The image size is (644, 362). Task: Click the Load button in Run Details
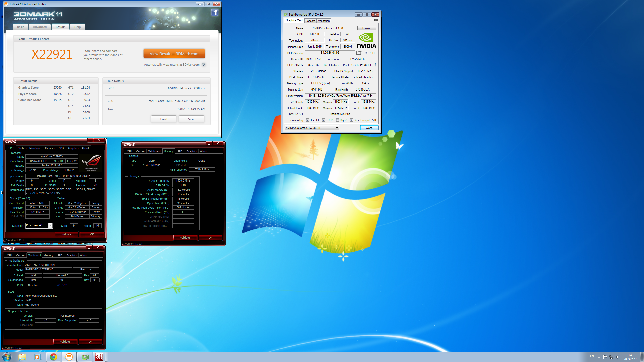click(164, 119)
